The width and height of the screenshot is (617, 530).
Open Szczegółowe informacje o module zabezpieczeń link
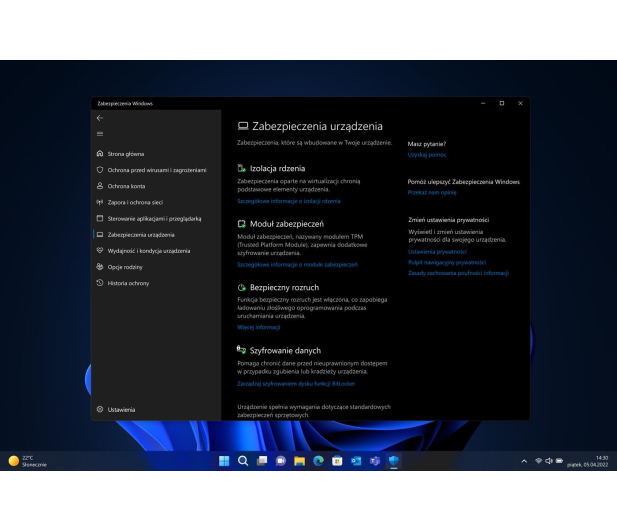pyautogui.click(x=297, y=264)
